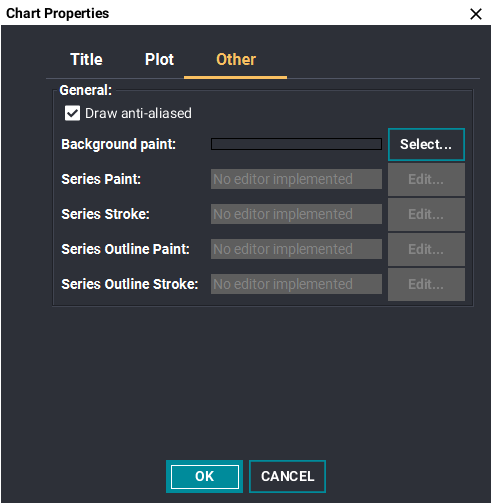This screenshot has height=504, width=492.
Task: Open the Plot tab
Action: (159, 60)
